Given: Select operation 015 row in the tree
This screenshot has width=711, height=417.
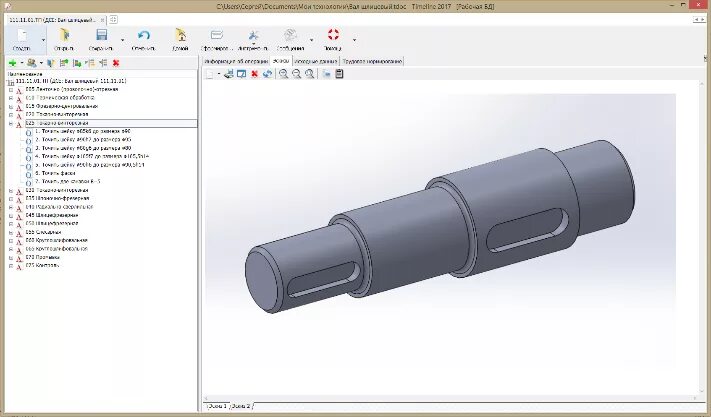Looking at the screenshot, I should (x=62, y=106).
